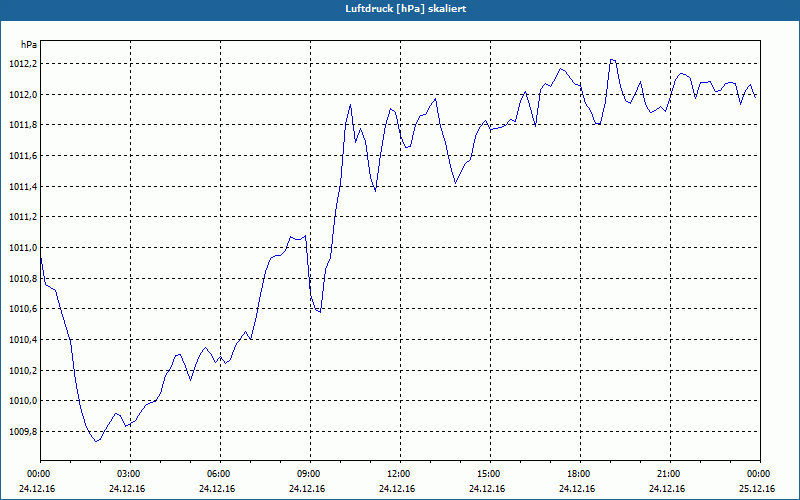Click the 1009,8 y-axis label
Image resolution: width=800 pixels, height=500 pixels.
tap(23, 432)
